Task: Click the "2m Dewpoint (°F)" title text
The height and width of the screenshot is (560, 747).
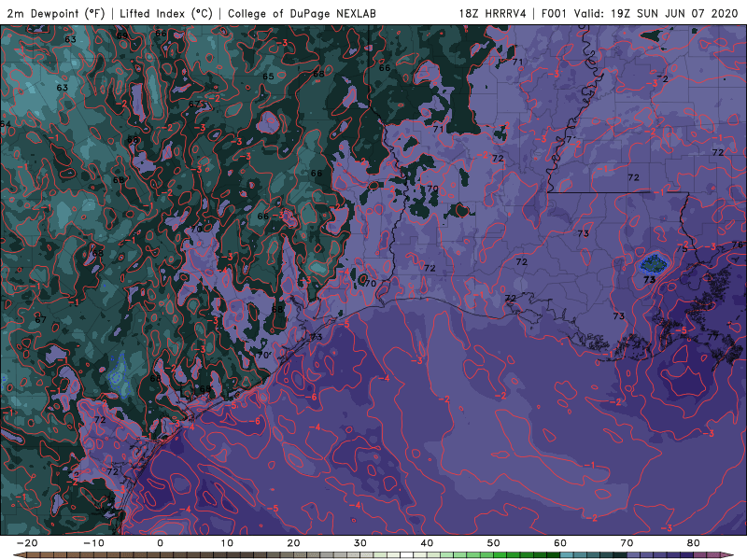Action: pos(56,13)
